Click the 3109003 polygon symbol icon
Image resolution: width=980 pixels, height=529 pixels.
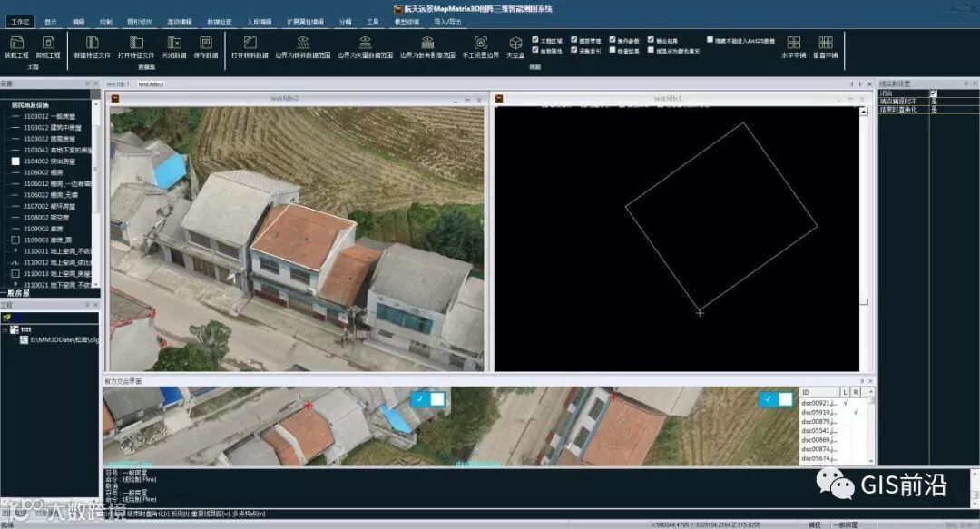point(15,240)
